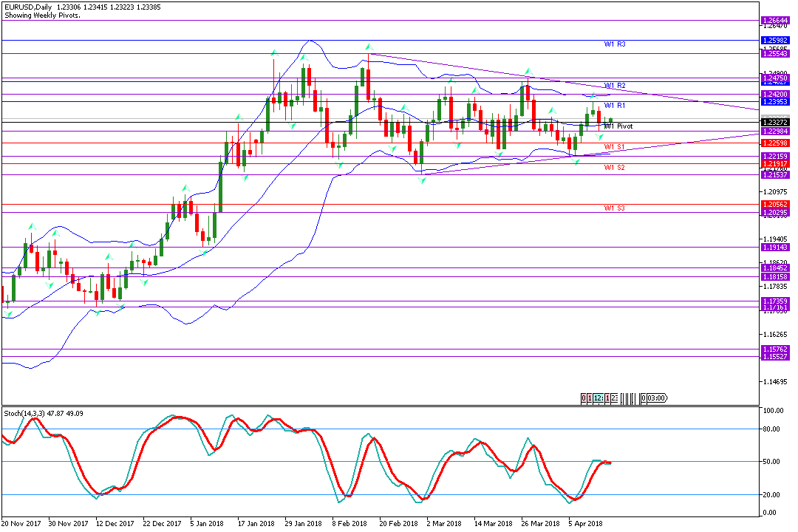This screenshot has height=532, width=798.
Task: Click the 50.00 stochastic scale value
Action: [771, 462]
